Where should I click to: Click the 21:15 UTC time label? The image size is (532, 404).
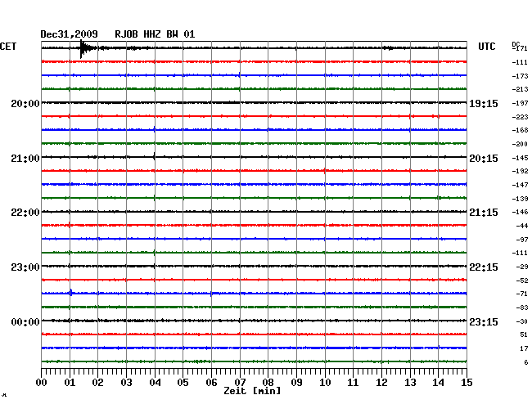484,213
